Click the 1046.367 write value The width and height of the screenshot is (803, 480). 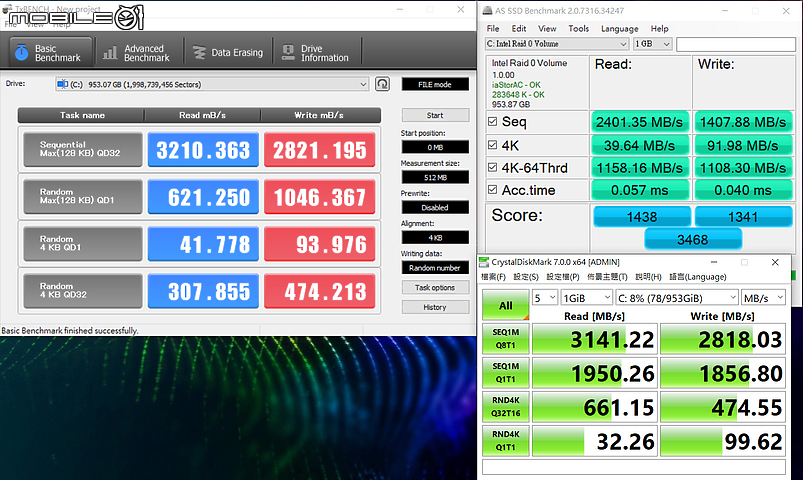click(320, 197)
